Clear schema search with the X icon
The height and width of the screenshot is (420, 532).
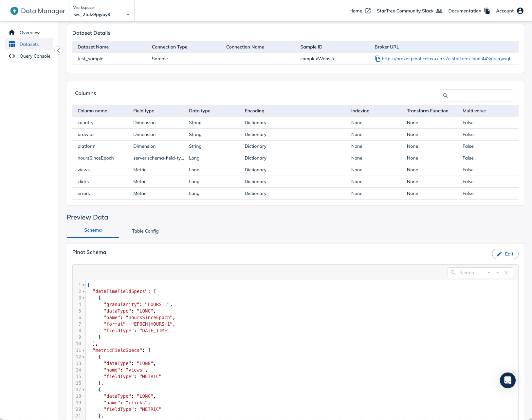coord(506,273)
